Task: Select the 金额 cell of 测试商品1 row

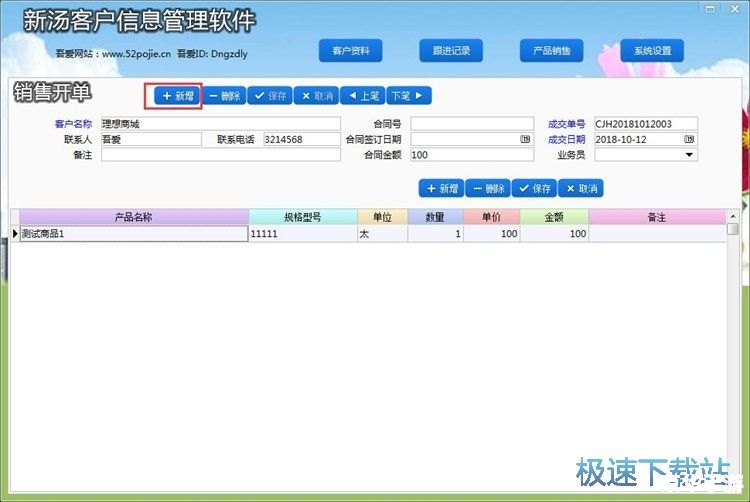Action: coord(554,233)
